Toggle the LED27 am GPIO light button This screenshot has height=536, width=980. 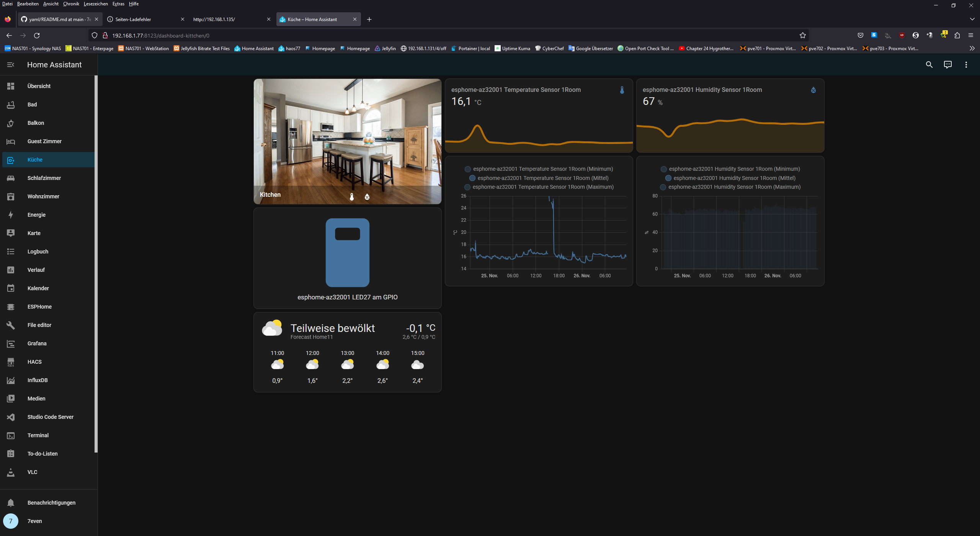point(347,253)
